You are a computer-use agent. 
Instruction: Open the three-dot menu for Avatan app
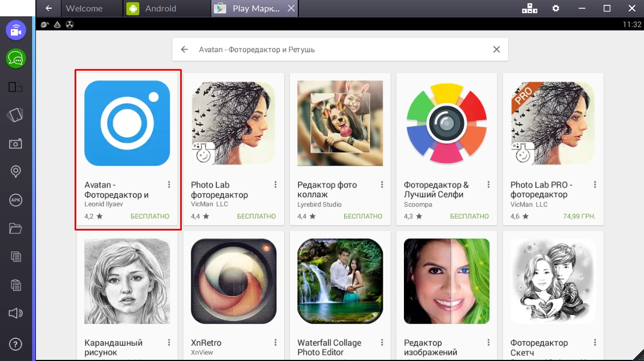169,185
